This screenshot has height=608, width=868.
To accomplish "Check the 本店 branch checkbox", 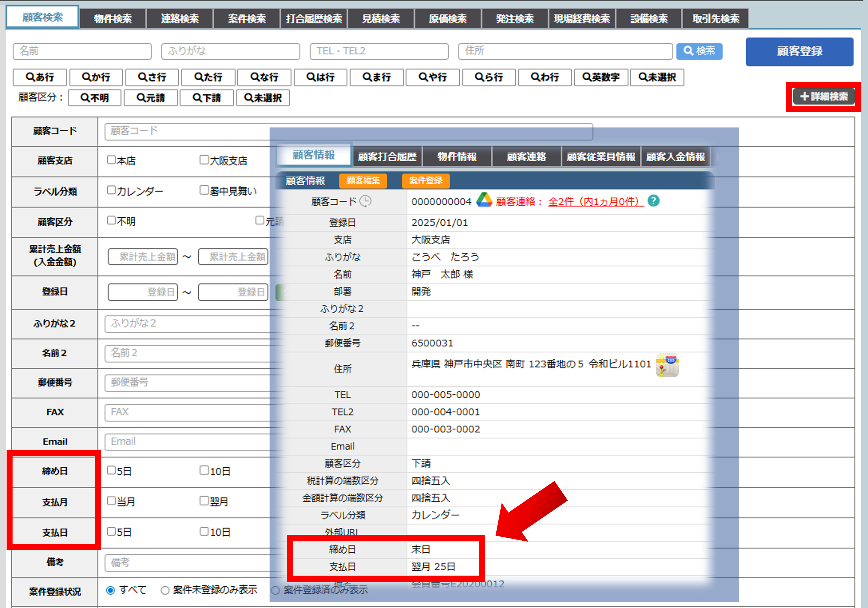I will click(111, 160).
